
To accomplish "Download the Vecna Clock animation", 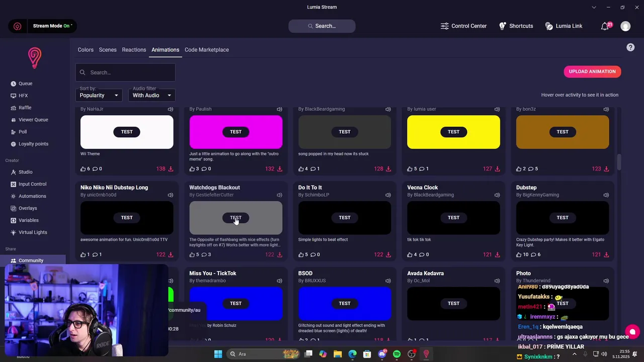I will pyautogui.click(x=497, y=254).
